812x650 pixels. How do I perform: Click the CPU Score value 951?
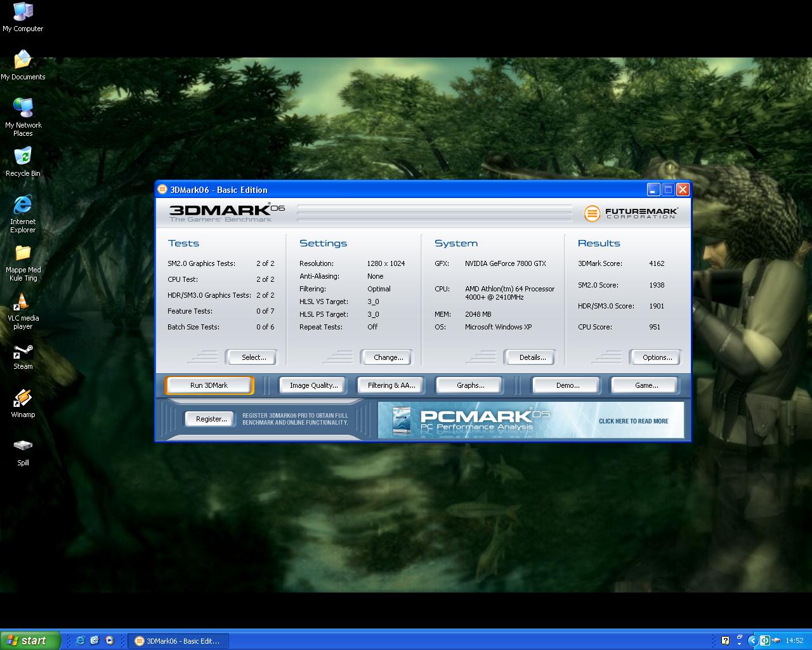655,327
